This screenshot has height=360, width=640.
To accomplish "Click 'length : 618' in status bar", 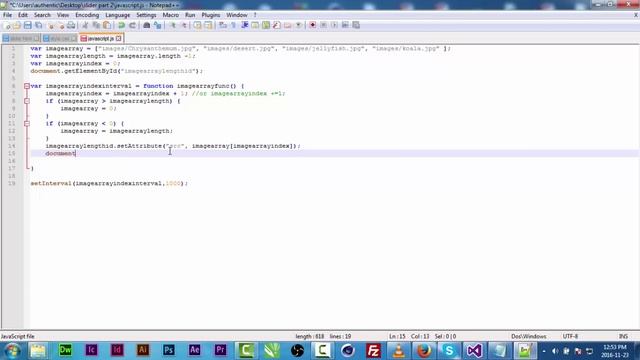I will 309,337.
